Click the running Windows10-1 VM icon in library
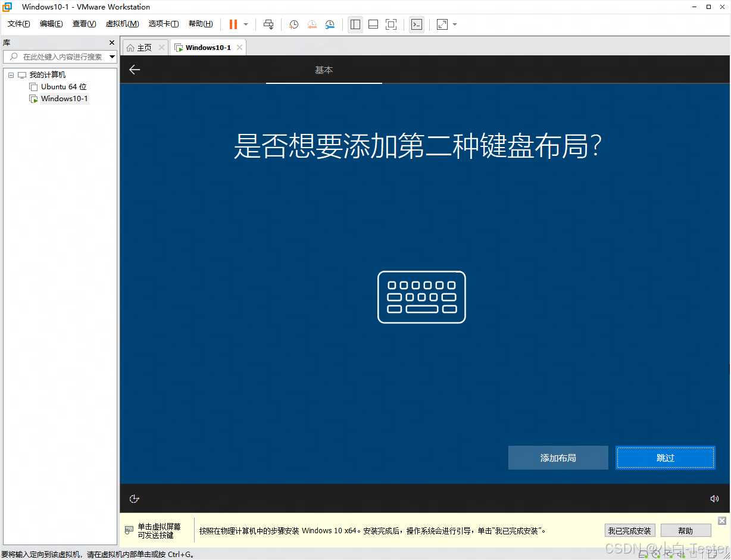Screen dimensions: 731x560 (x=33, y=99)
